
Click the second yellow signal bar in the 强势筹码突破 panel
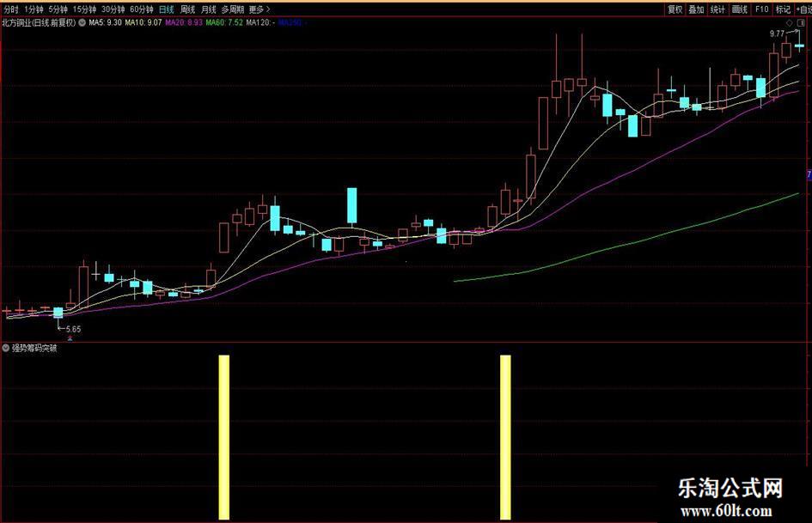(x=505, y=437)
